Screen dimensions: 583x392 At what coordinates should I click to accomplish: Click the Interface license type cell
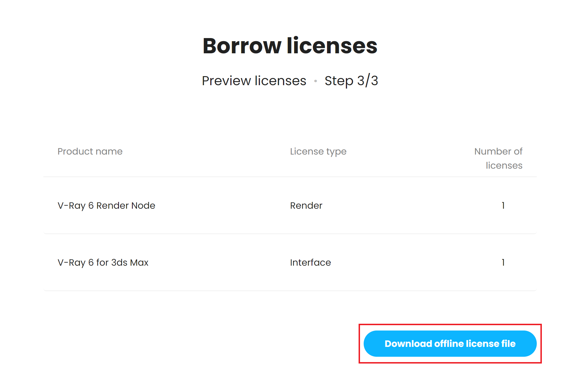(x=310, y=263)
